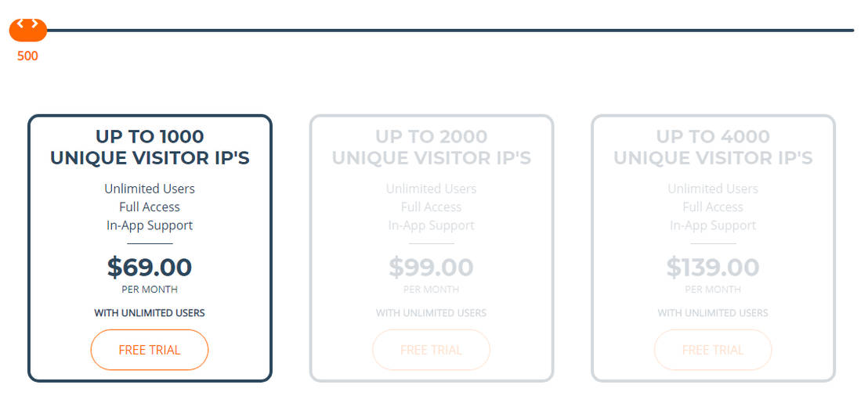Click the $69.00 price text
This screenshot has width=868, height=403.
coord(150,268)
